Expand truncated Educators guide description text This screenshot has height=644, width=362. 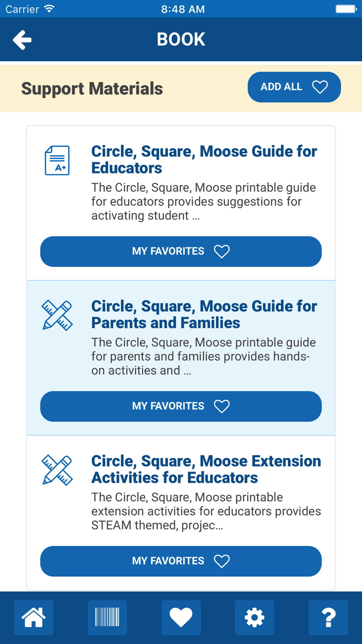point(203,201)
